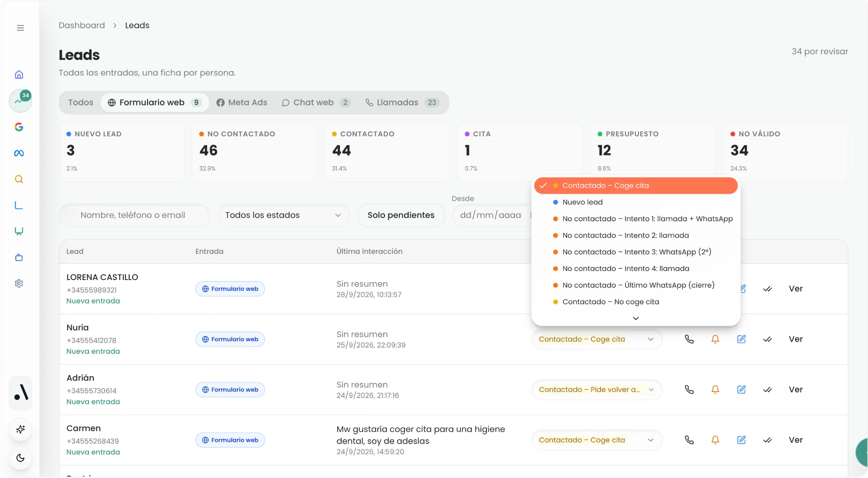Choose No contactado – Último WhatsApp (cierre)
The height and width of the screenshot is (478, 868).
[636, 285]
